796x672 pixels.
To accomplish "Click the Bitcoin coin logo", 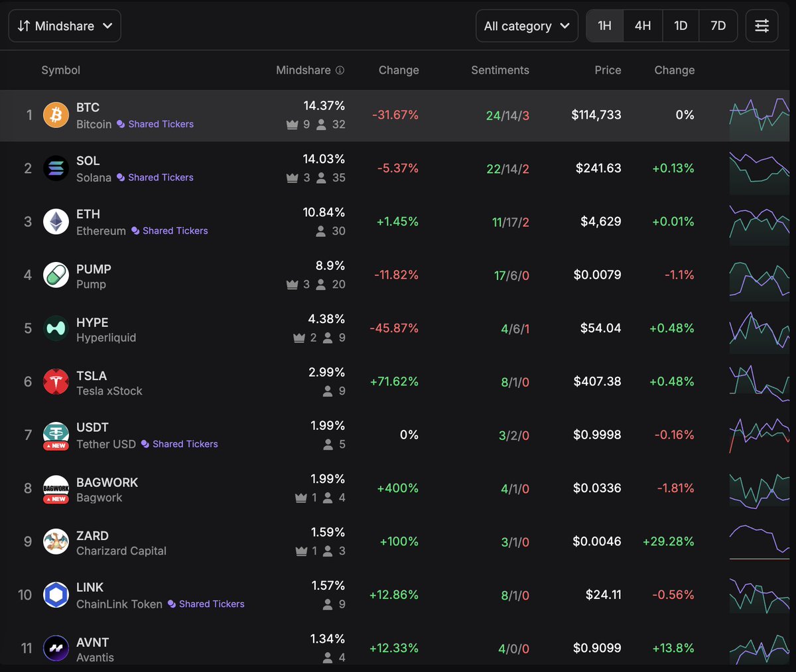I will coord(56,115).
